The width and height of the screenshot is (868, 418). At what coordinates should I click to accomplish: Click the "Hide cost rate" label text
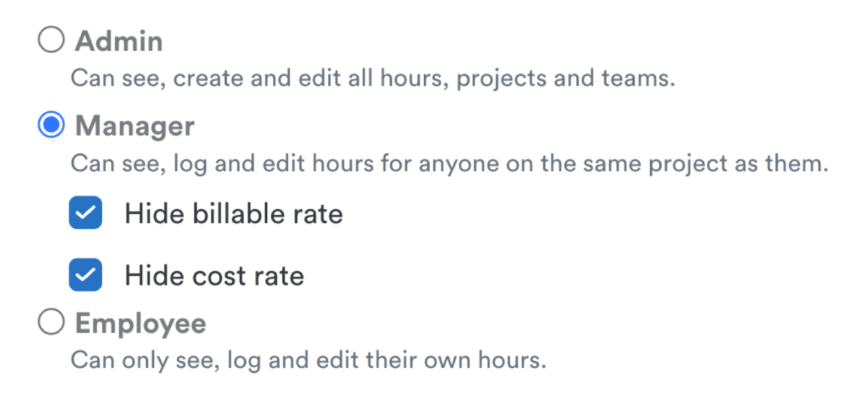coord(214,276)
